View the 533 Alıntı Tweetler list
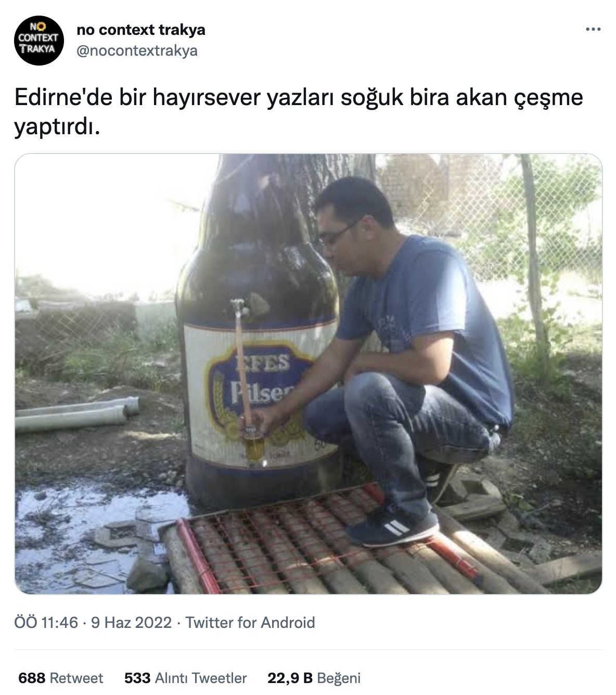 pyautogui.click(x=186, y=678)
